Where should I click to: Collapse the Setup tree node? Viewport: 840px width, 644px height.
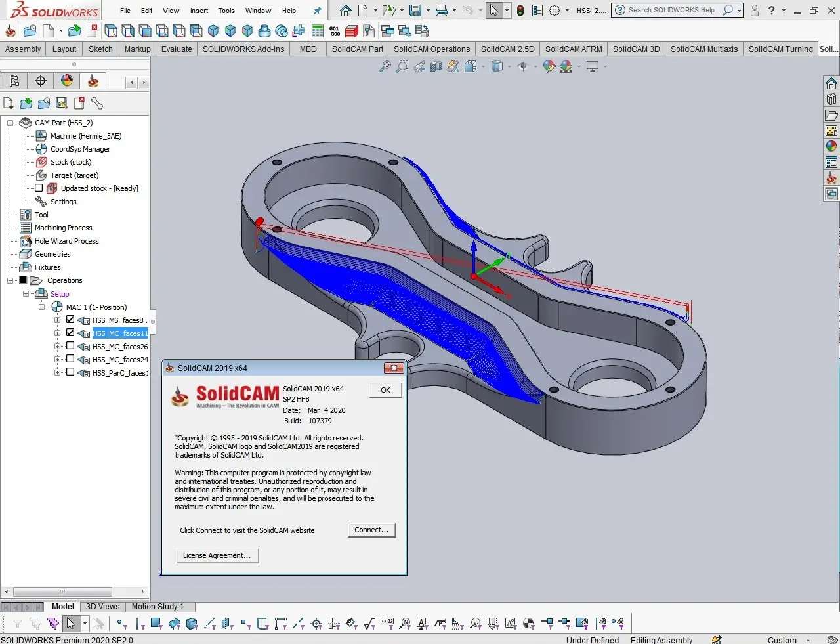(26, 293)
